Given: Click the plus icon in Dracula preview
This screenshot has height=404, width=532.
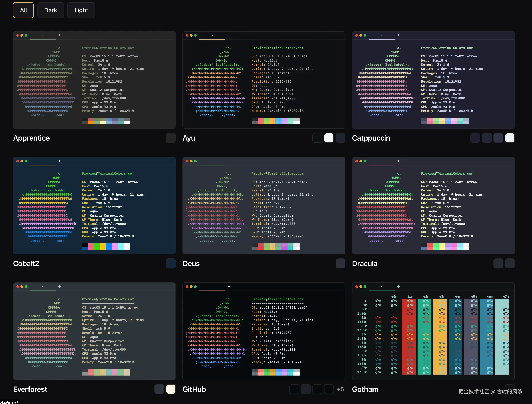Looking at the screenshot, I should click(398, 161).
